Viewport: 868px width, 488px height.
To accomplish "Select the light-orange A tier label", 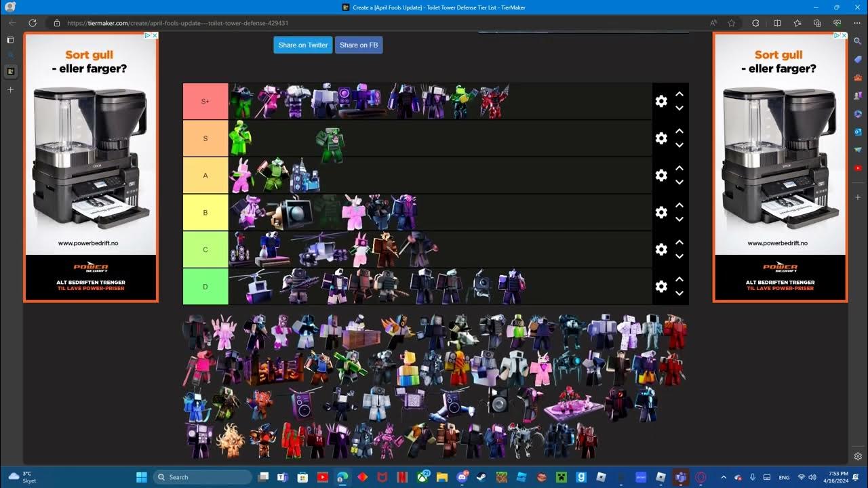I will [x=205, y=176].
